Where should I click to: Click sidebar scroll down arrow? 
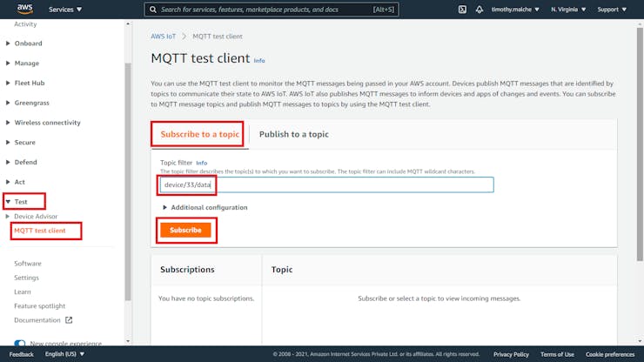pos(128,341)
